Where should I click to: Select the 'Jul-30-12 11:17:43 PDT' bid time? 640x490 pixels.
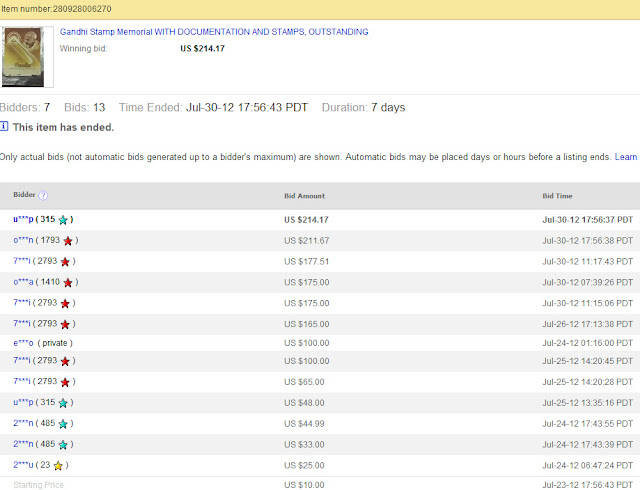[587, 261]
